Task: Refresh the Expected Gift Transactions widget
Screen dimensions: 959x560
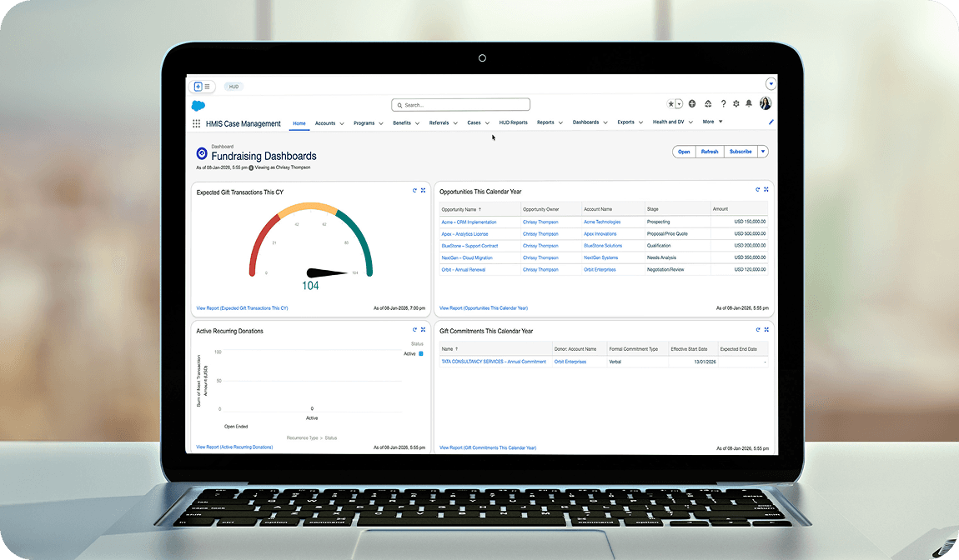Action: pyautogui.click(x=414, y=191)
